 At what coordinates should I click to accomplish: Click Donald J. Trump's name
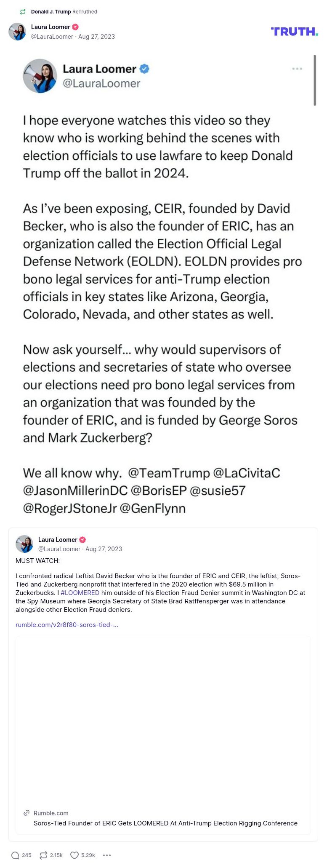51,12
